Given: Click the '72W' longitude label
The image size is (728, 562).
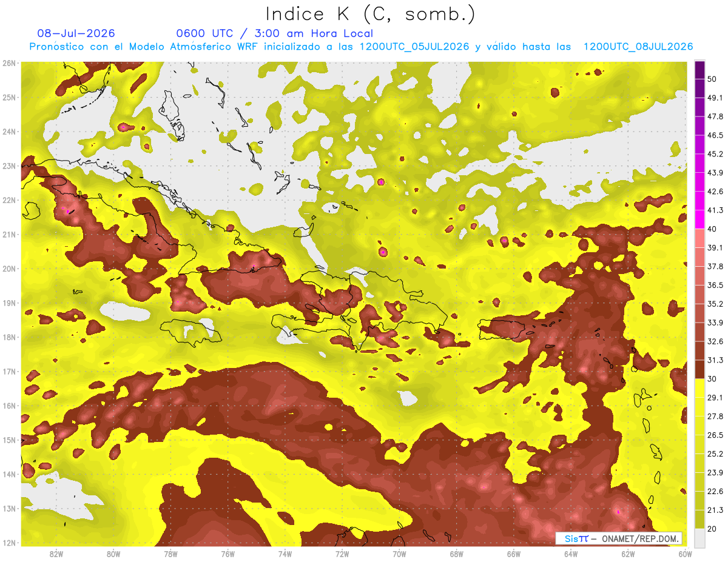Looking at the screenshot, I should (342, 554).
